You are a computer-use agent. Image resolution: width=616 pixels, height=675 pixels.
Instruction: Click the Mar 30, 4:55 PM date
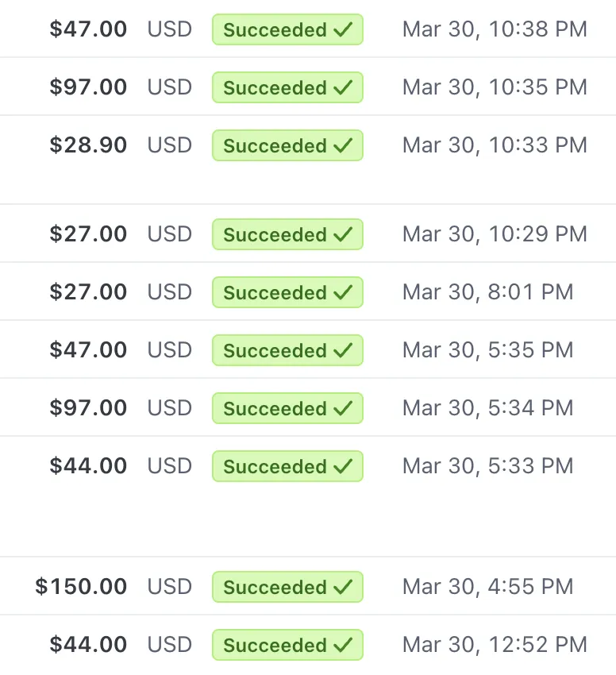tap(487, 586)
